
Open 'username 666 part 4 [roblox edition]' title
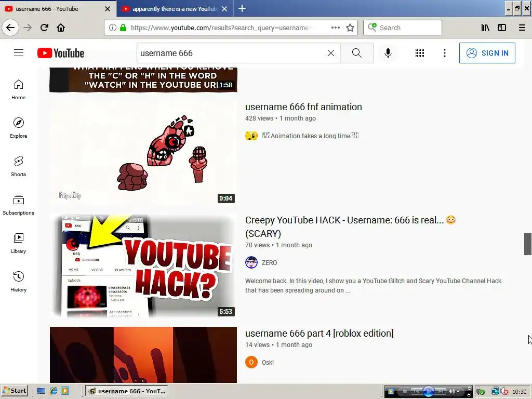320,334
